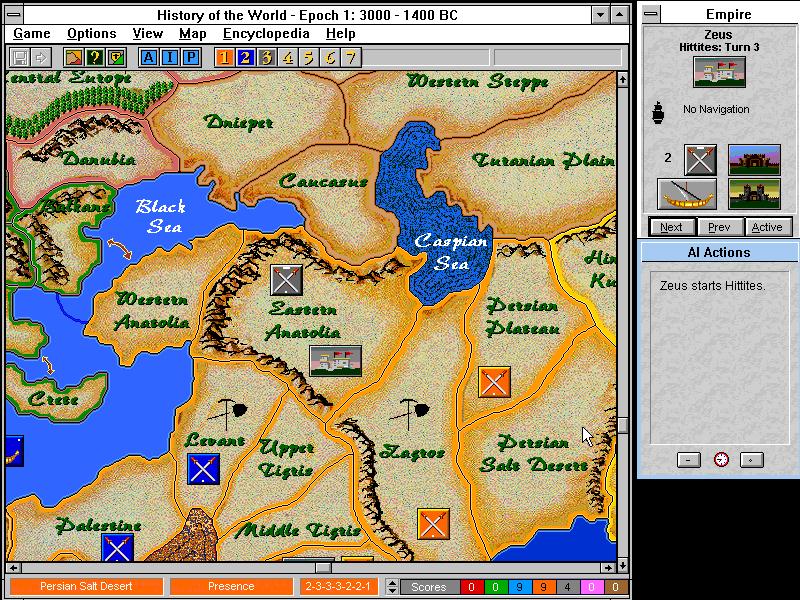The width and height of the screenshot is (800, 600).
Task: Open the Map menu
Action: click(x=192, y=34)
